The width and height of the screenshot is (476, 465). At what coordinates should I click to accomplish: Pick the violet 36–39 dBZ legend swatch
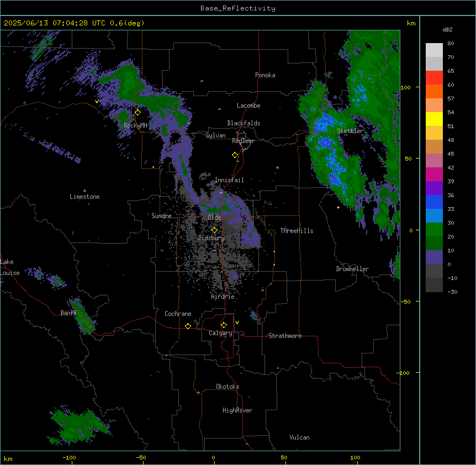click(434, 188)
